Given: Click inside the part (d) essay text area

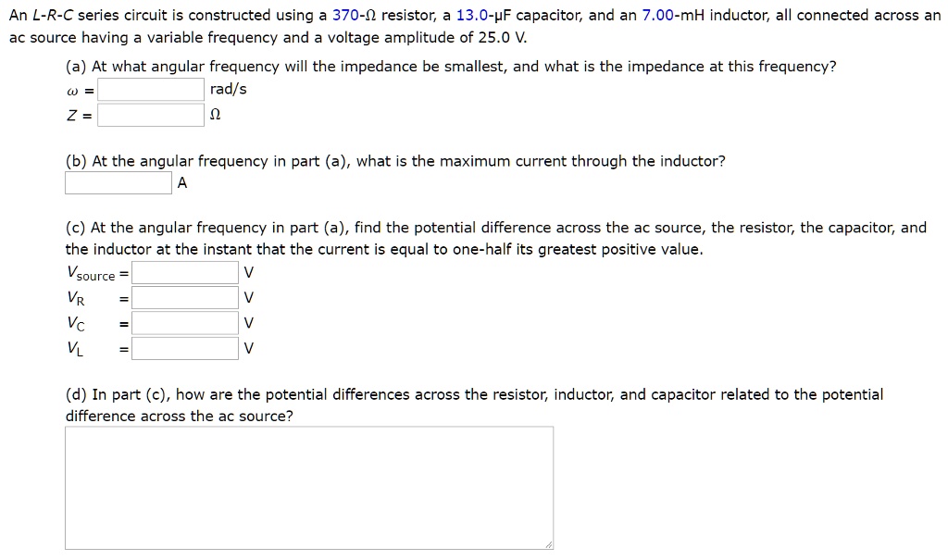Looking at the screenshot, I should [x=309, y=488].
